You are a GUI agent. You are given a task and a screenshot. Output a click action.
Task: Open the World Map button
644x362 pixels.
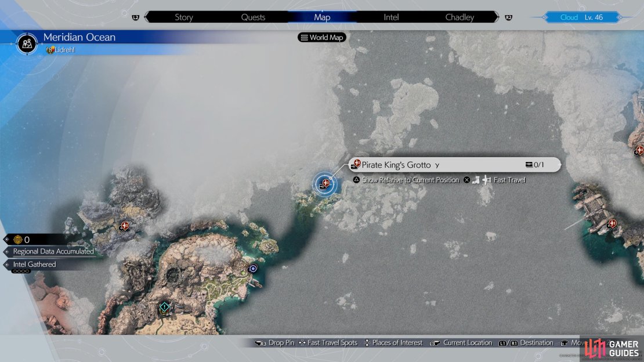point(322,37)
